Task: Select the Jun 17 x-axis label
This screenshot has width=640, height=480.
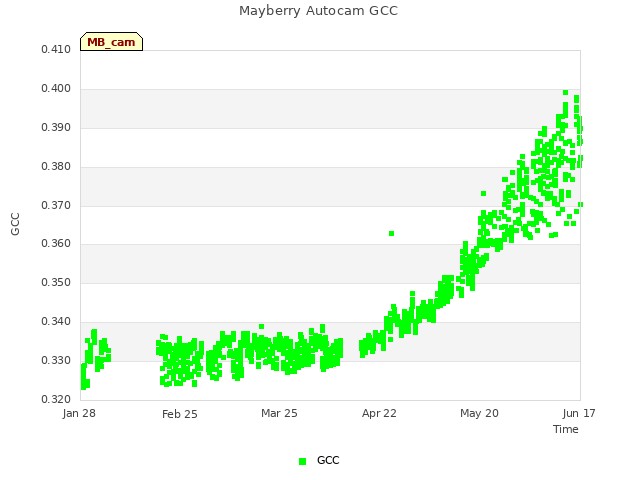Action: click(579, 413)
